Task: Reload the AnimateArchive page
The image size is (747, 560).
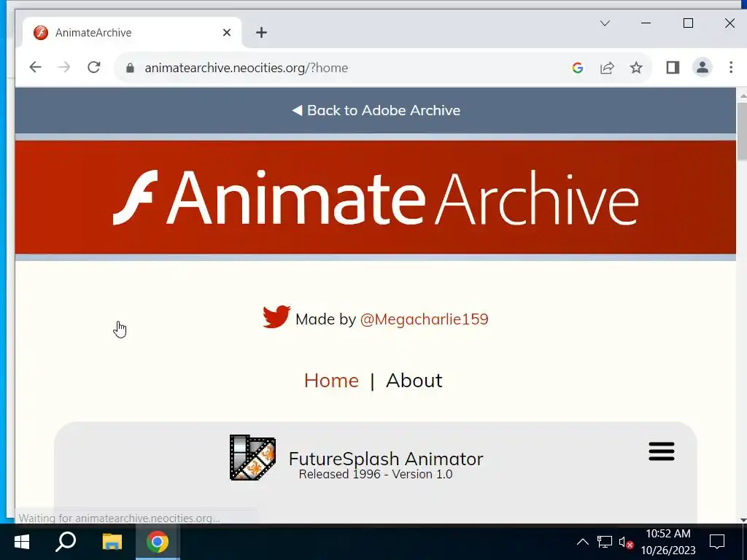Action: click(x=94, y=68)
